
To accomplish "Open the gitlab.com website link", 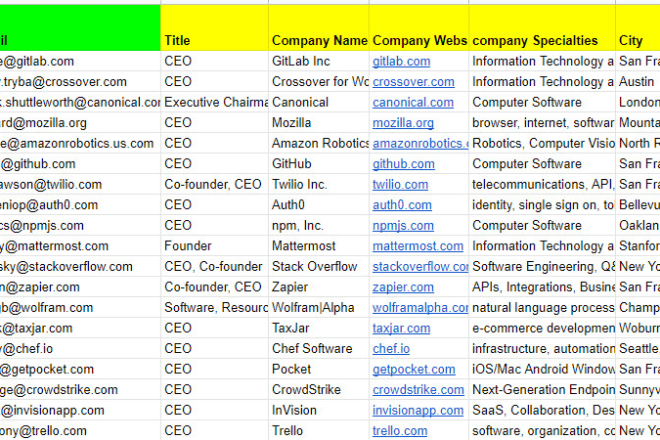I will (x=401, y=61).
